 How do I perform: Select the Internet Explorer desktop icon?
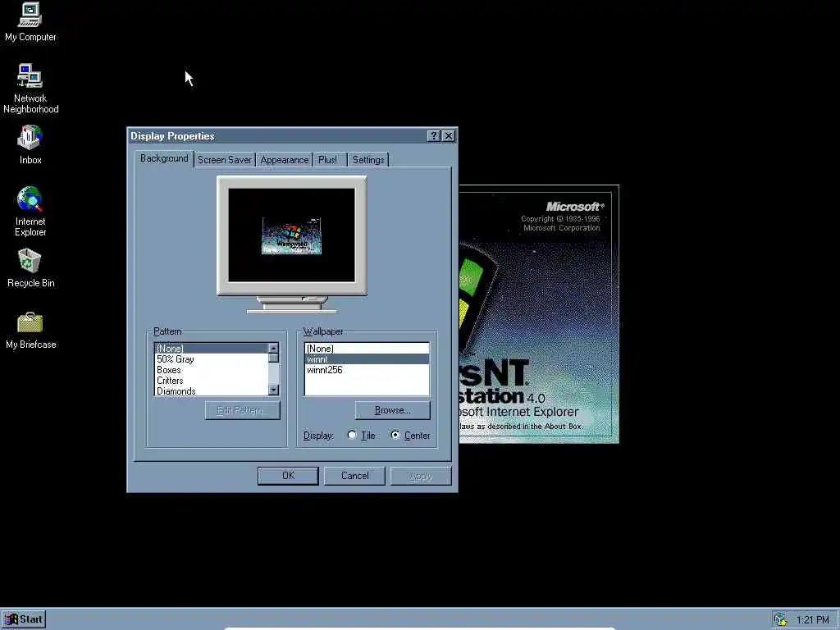[x=30, y=211]
